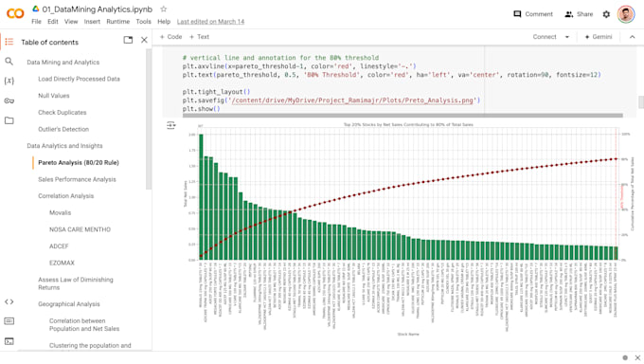The height and width of the screenshot is (364, 644).
Task: Click the Google Drive icon beside the title
Action: pyautogui.click(x=36, y=9)
